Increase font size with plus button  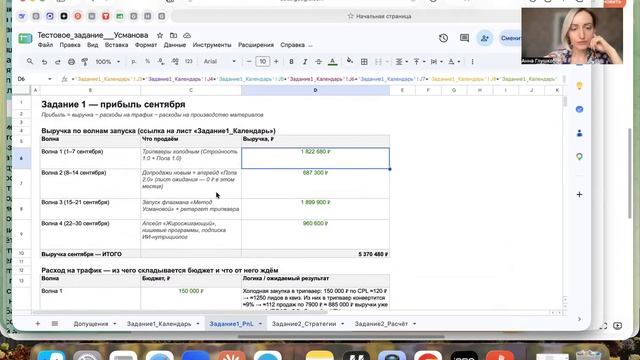tap(276, 62)
